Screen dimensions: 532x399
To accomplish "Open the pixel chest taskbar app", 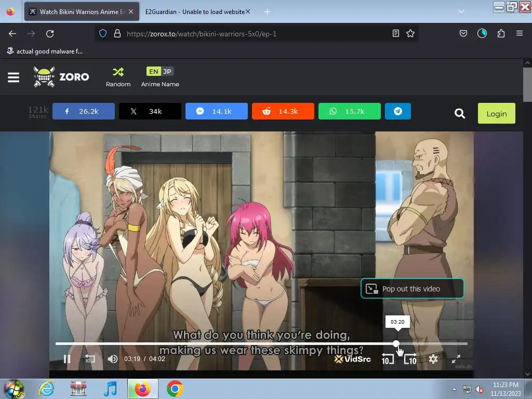I will point(78,389).
